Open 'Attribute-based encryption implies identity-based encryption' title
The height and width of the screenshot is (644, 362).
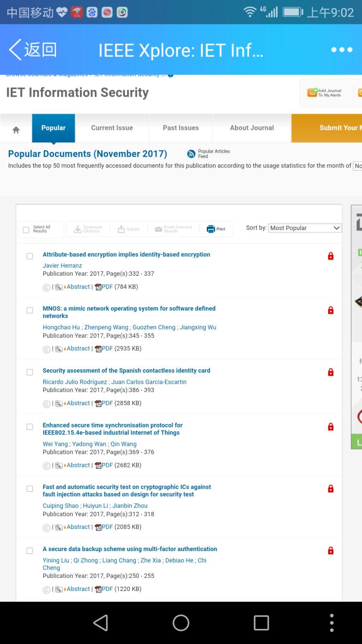(x=127, y=254)
